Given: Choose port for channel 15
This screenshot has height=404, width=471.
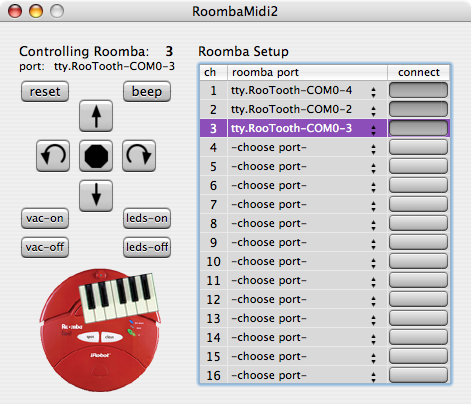Looking at the screenshot, I should [307, 356].
